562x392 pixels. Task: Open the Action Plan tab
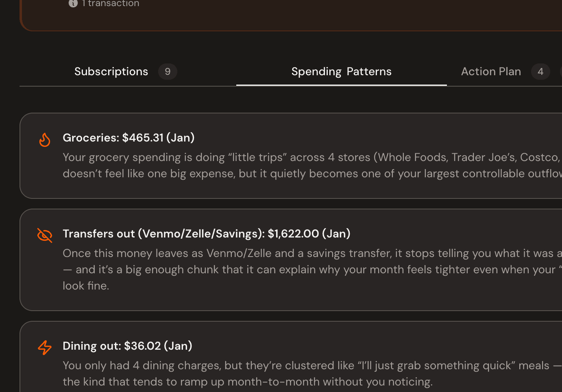pos(491,71)
